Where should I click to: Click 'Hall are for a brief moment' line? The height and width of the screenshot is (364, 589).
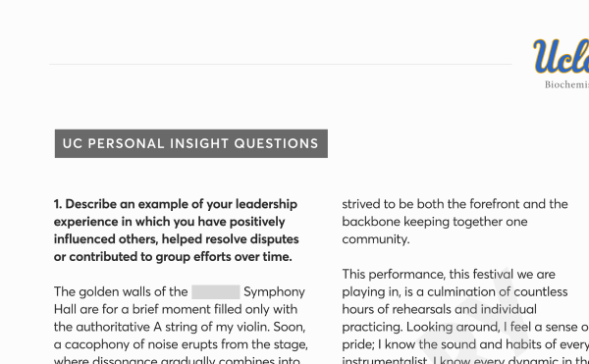(x=176, y=310)
